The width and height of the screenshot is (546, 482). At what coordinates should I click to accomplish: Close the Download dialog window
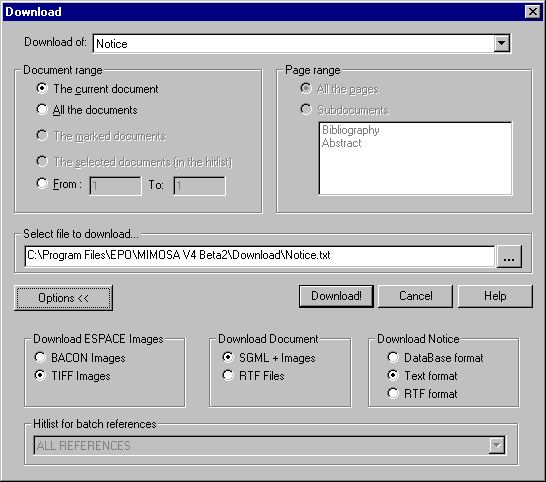tap(533, 12)
